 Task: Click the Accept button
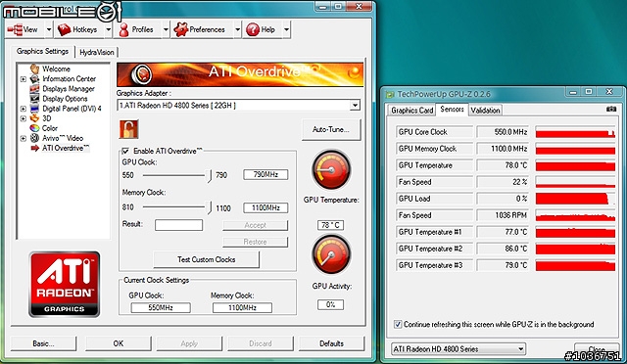(x=255, y=225)
